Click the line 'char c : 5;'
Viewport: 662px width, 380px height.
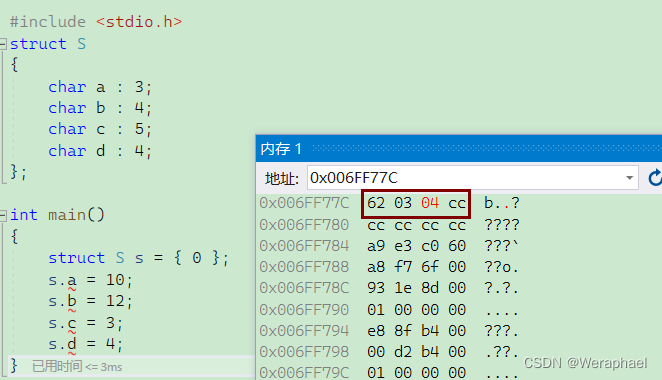[x=100, y=129]
